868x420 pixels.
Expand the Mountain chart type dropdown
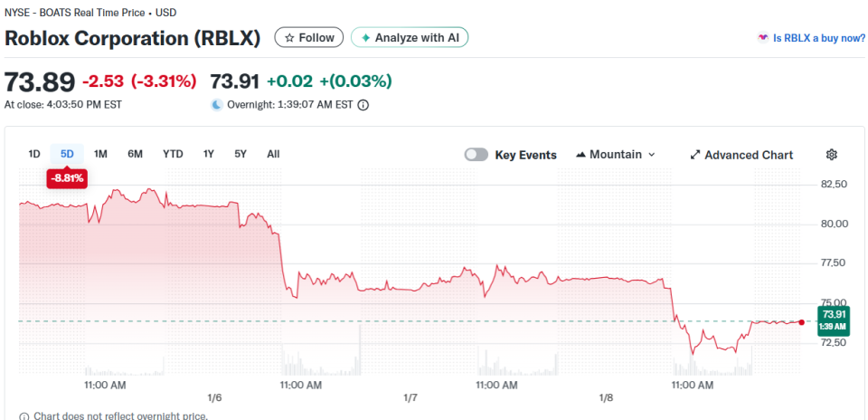[651, 155]
